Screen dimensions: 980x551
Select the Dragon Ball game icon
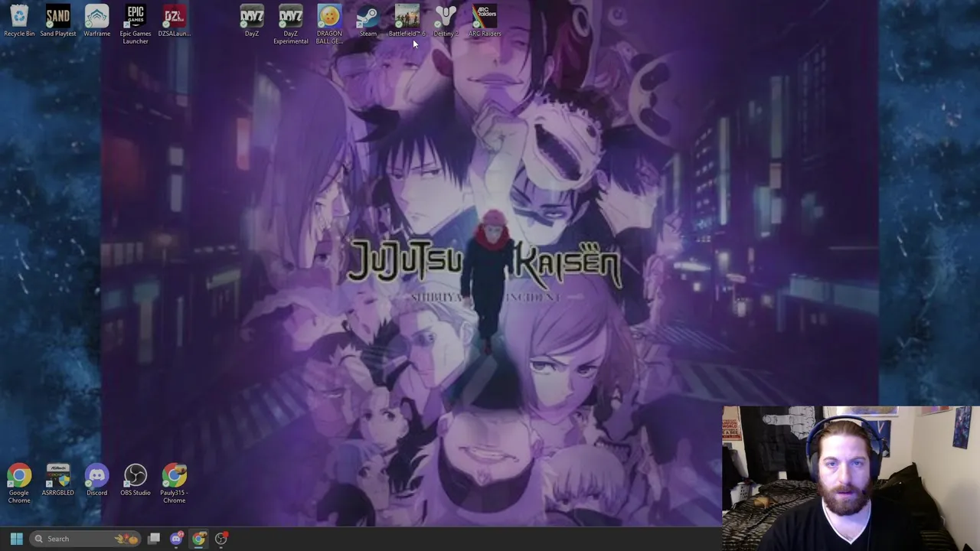[x=329, y=24]
